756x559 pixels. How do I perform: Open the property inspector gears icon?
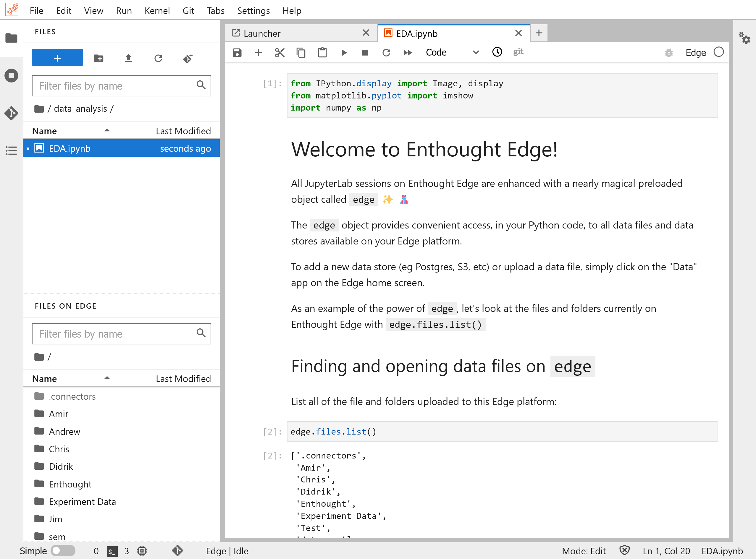[744, 38]
